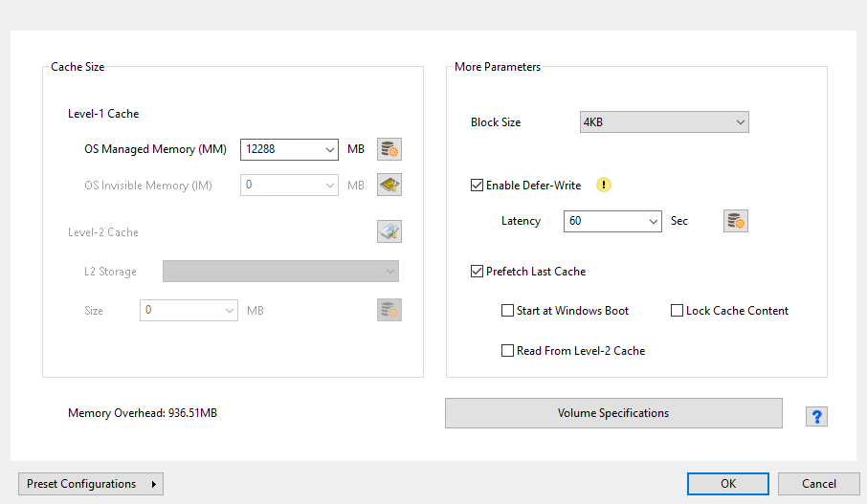
Task: Check Lock Cache Content option
Action: [x=678, y=311]
